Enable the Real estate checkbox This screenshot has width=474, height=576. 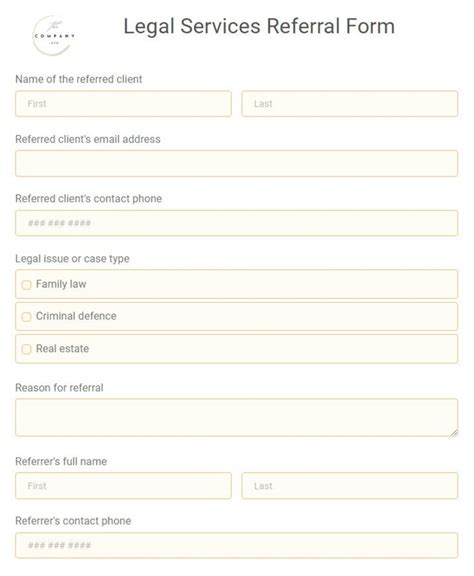click(26, 349)
